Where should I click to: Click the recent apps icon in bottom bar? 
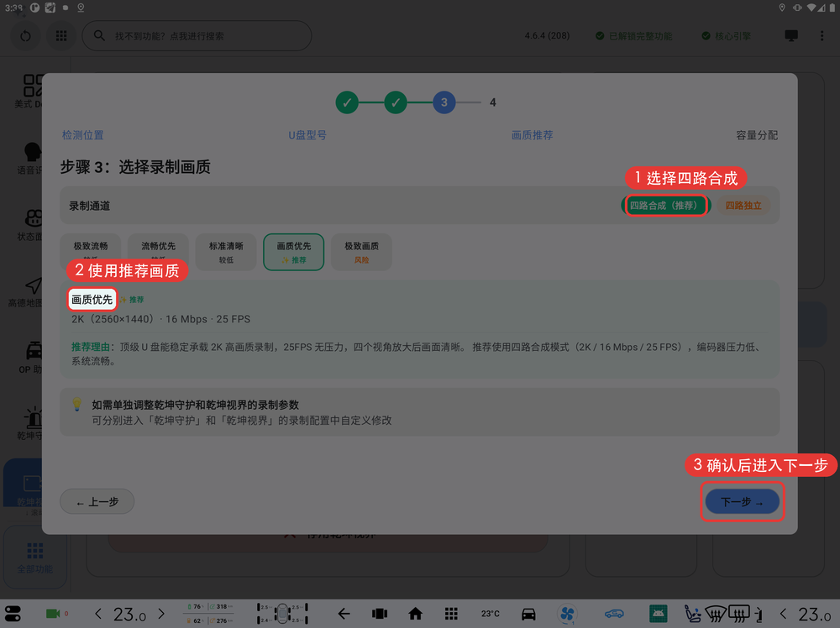pos(380,614)
